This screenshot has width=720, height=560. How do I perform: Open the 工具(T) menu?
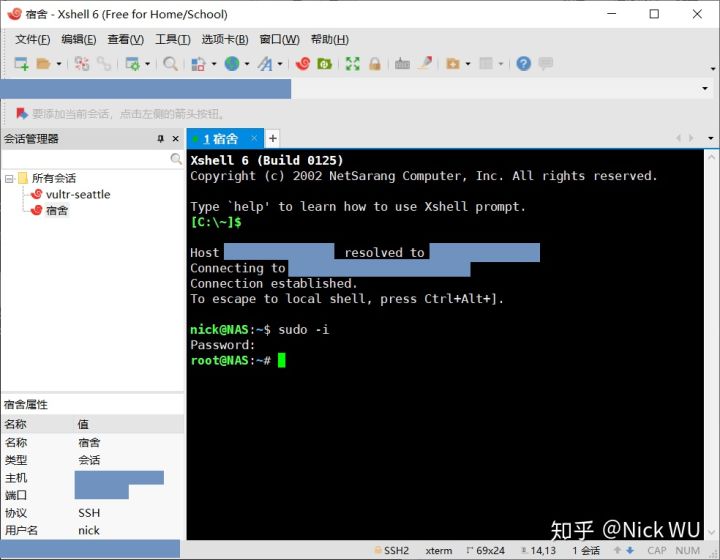point(173,39)
